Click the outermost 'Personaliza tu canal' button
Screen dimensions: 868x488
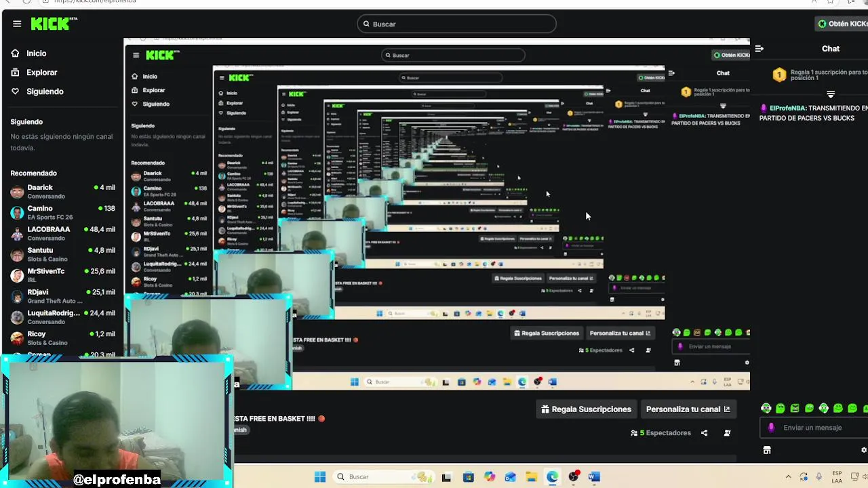click(x=688, y=409)
